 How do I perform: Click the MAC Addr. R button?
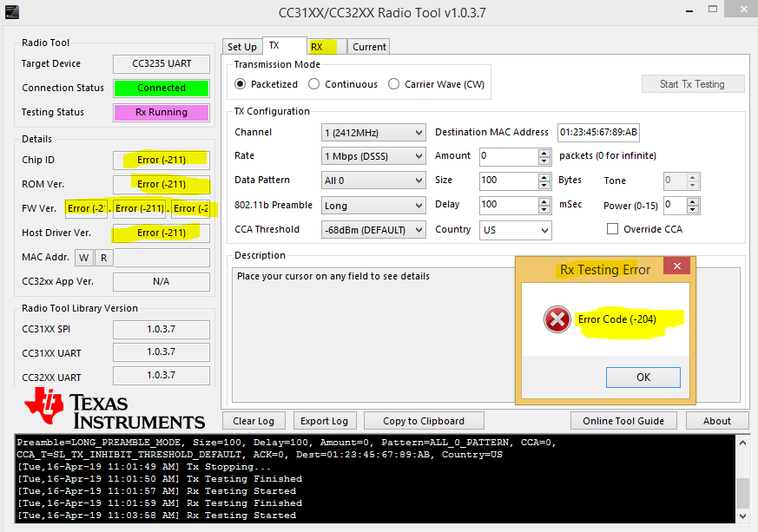[x=104, y=258]
